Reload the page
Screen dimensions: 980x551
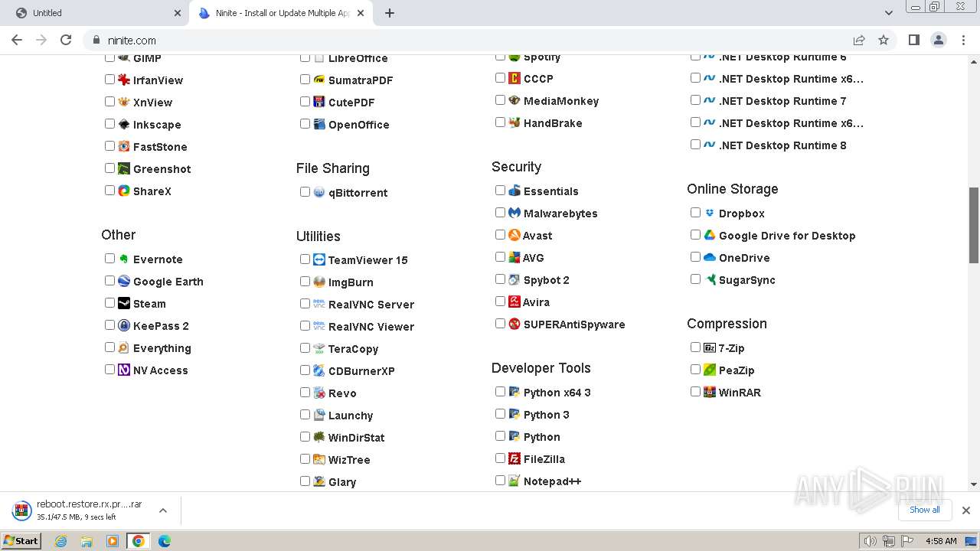[66, 40]
